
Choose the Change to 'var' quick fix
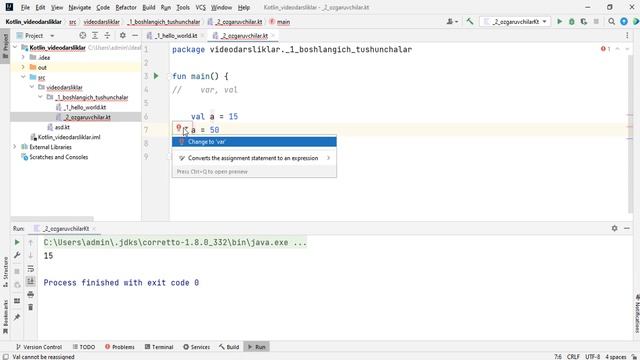tap(254, 142)
